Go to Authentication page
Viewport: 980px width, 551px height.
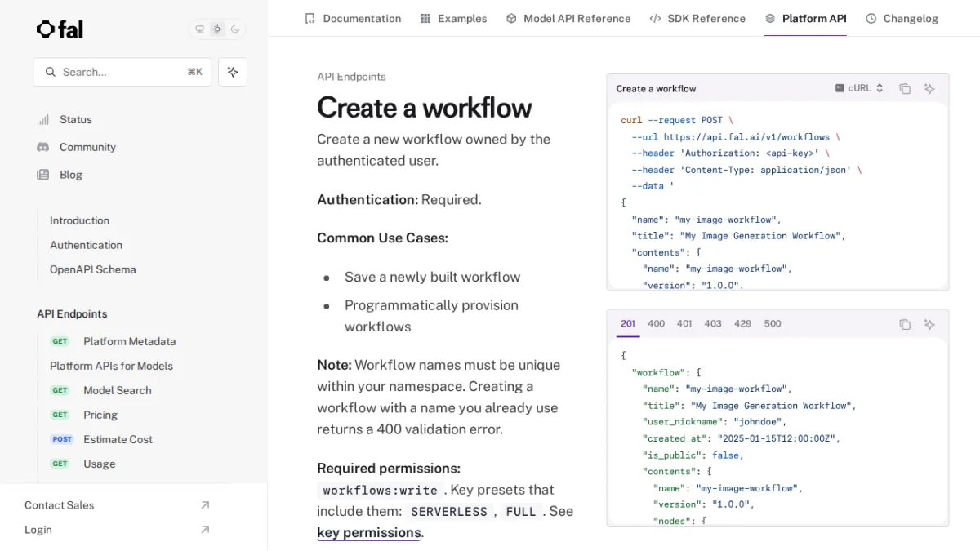(x=86, y=245)
